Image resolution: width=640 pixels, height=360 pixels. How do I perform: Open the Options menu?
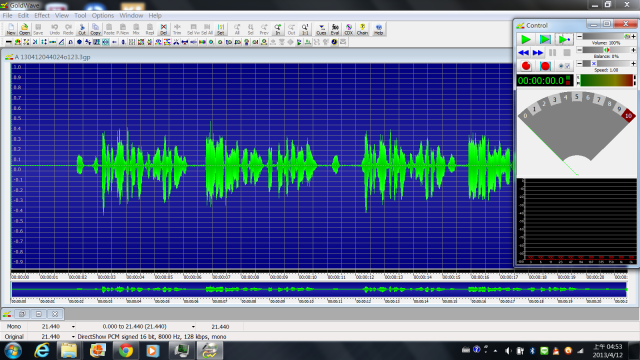(x=102, y=16)
